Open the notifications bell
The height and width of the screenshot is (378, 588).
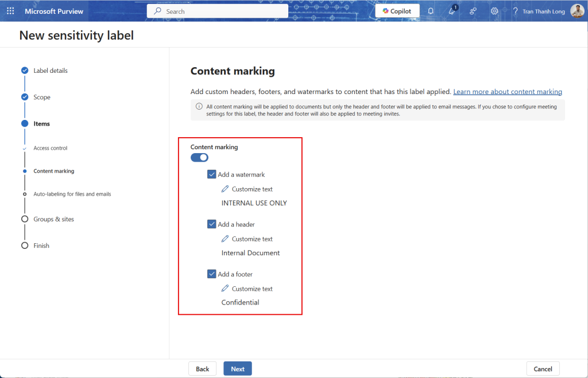431,11
